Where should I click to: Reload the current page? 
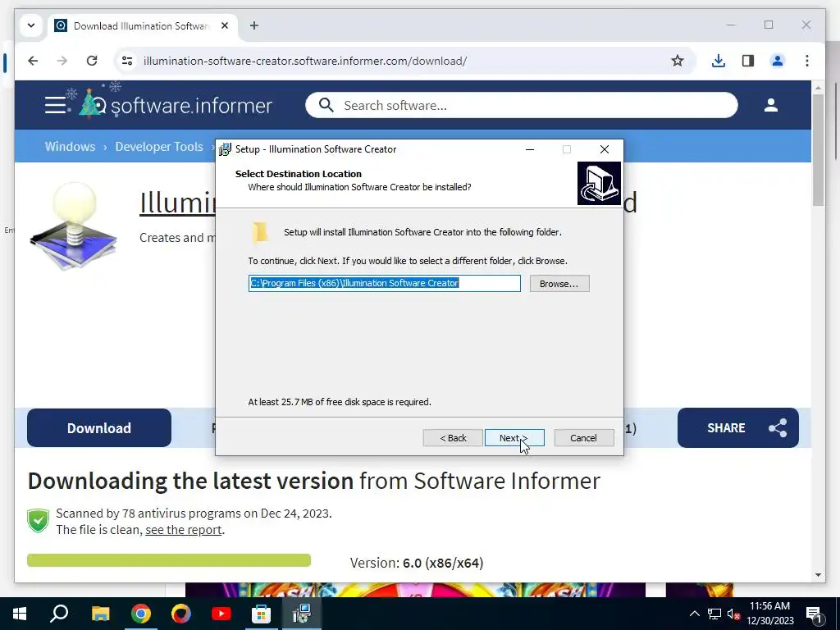pos(92,61)
